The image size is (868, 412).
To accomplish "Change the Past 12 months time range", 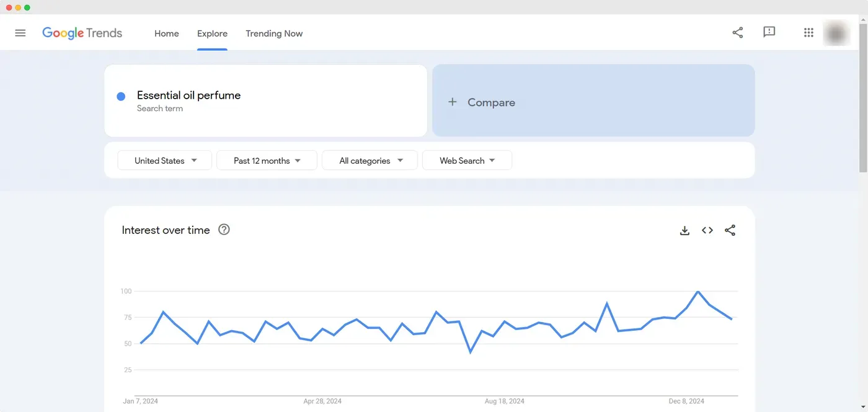I will pos(267,160).
